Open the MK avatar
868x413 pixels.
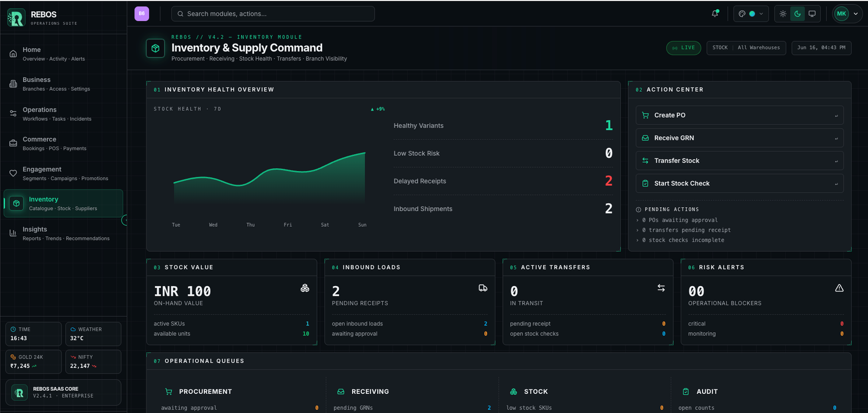(841, 14)
